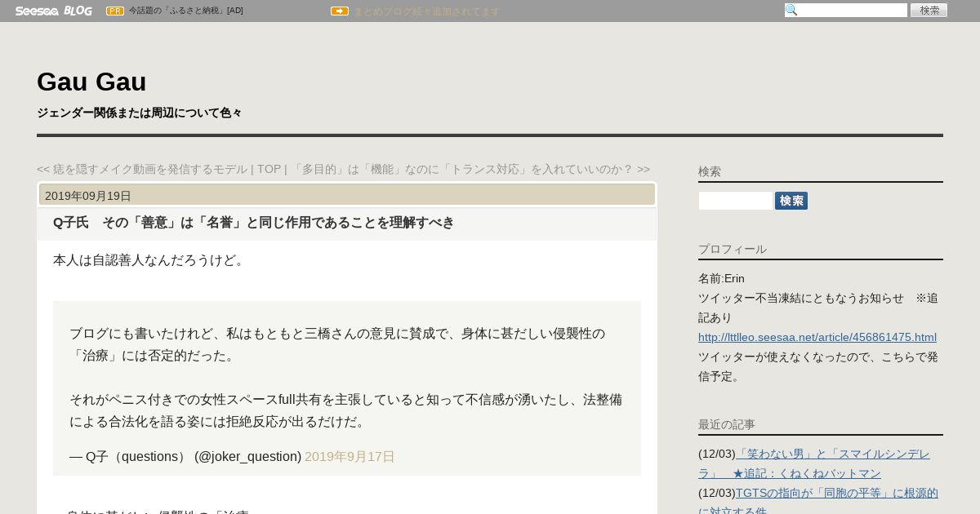
Task: Click the プロフィール sidebar heading
Action: tap(733, 249)
